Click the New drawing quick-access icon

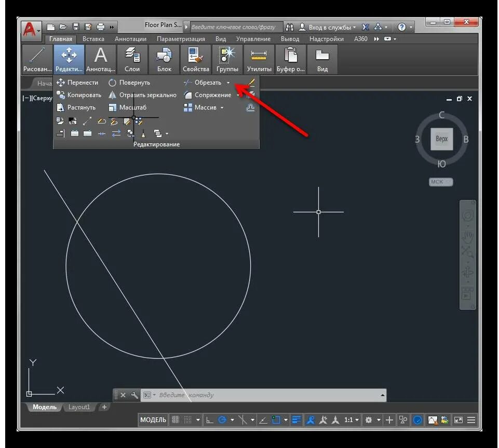coord(51,27)
